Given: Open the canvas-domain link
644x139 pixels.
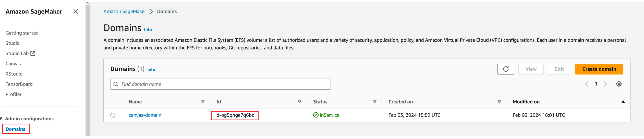Looking at the screenshot, I should [145, 115].
